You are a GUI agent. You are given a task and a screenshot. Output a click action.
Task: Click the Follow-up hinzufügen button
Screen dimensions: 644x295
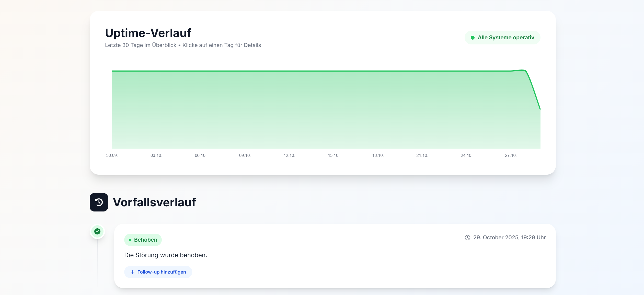click(x=158, y=272)
